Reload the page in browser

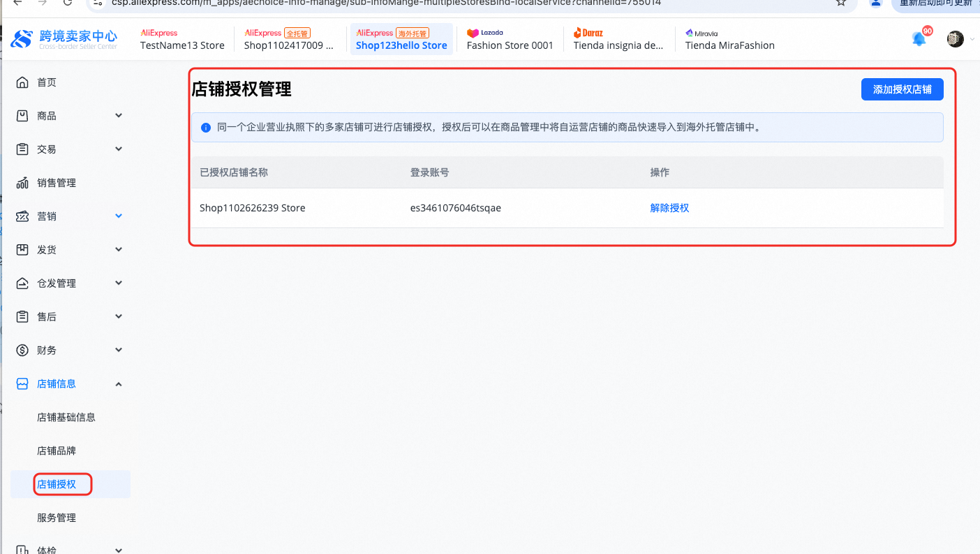[67, 3]
